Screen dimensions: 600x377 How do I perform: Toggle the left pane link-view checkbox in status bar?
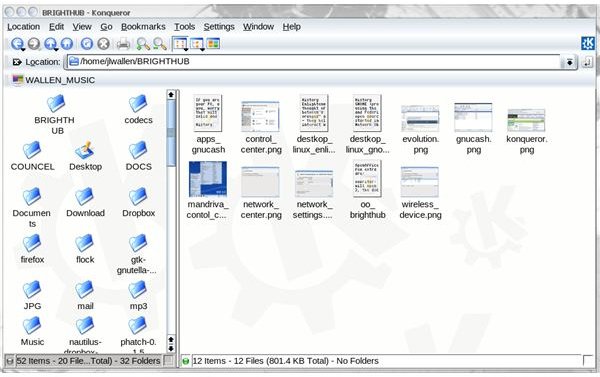(x=168, y=361)
